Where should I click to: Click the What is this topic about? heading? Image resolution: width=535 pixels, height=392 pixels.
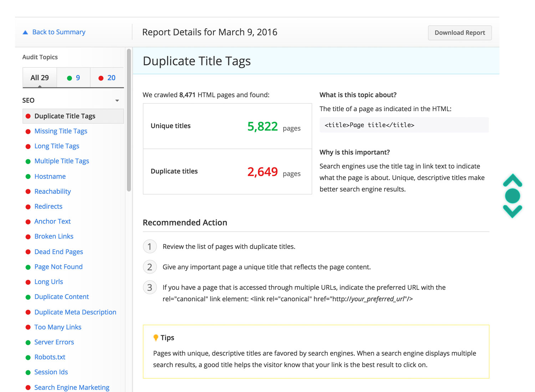coord(358,95)
